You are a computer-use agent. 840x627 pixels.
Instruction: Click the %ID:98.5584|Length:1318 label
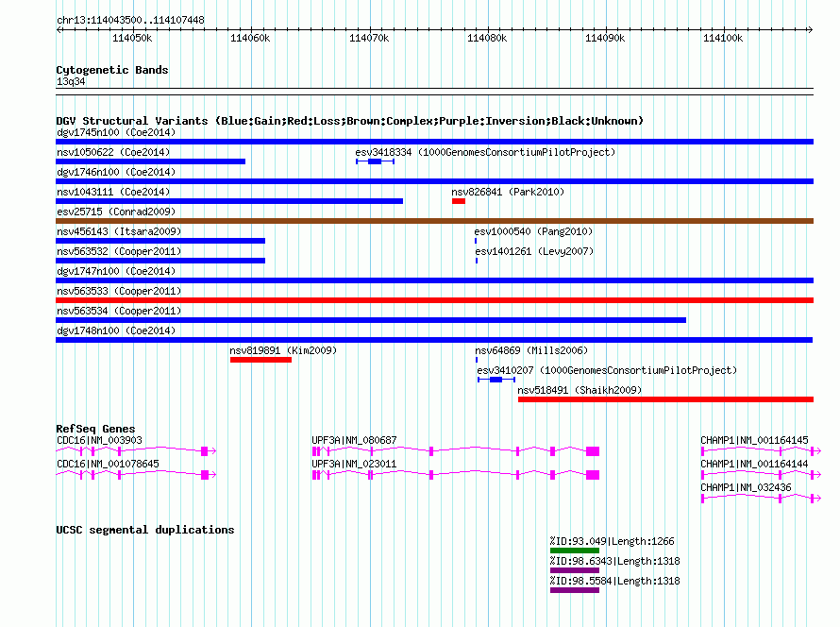pos(615,581)
